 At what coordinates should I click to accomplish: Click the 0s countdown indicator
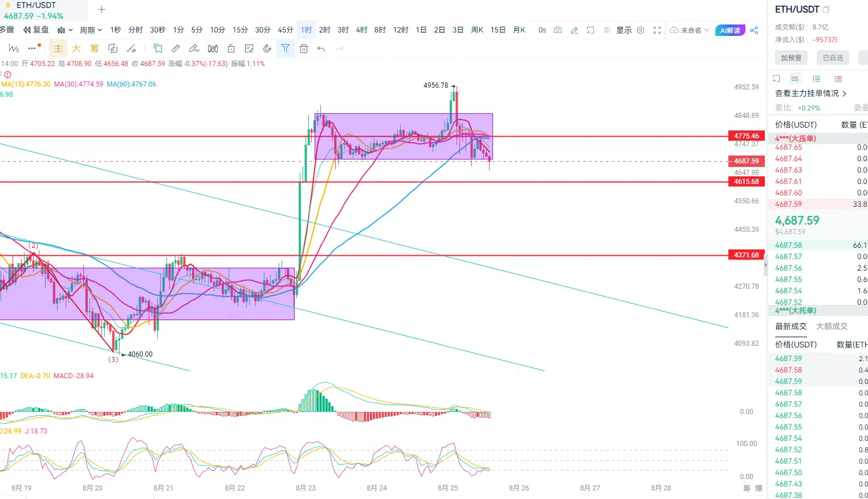coord(542,30)
